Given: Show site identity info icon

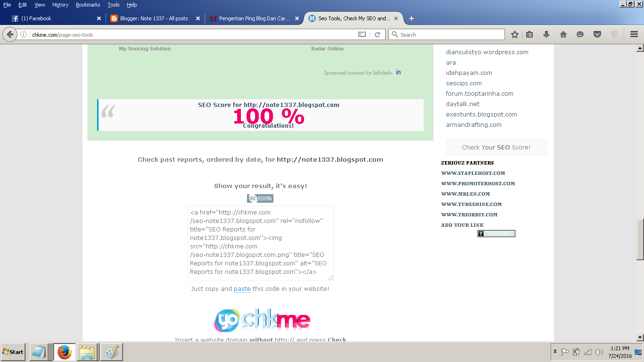Looking at the screenshot, I should (x=24, y=34).
